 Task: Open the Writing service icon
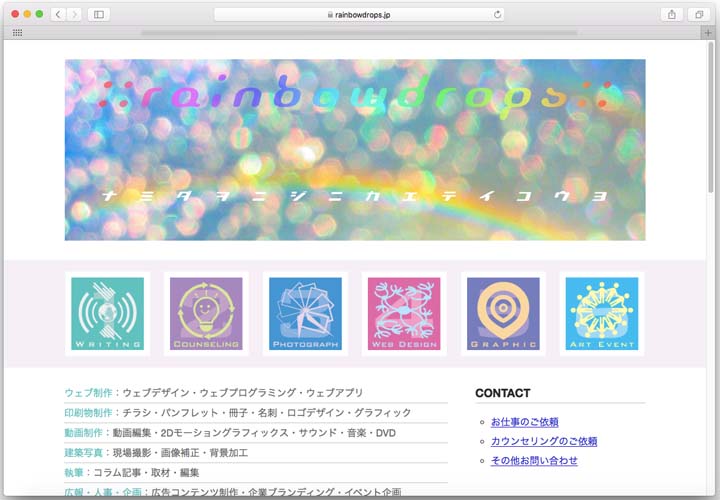107,313
